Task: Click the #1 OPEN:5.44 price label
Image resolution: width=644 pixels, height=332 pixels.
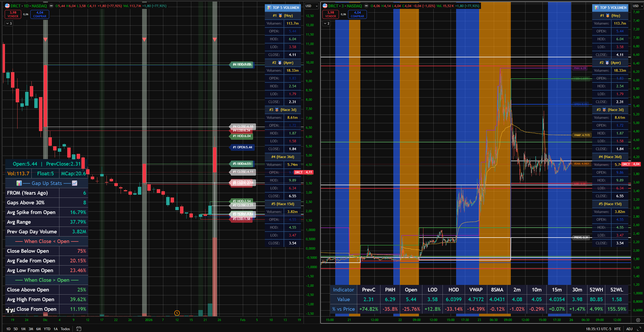Action: point(242,147)
